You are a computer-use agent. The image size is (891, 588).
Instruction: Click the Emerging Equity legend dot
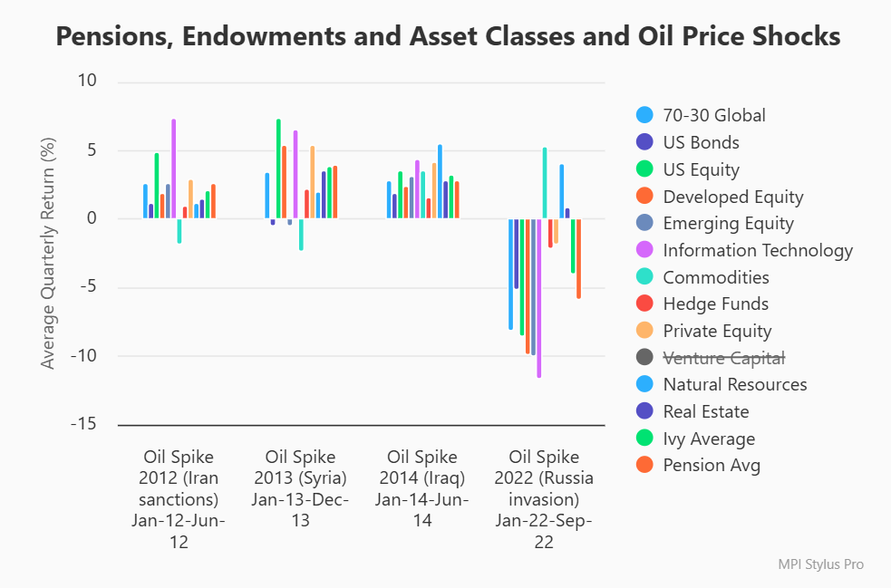(x=645, y=223)
